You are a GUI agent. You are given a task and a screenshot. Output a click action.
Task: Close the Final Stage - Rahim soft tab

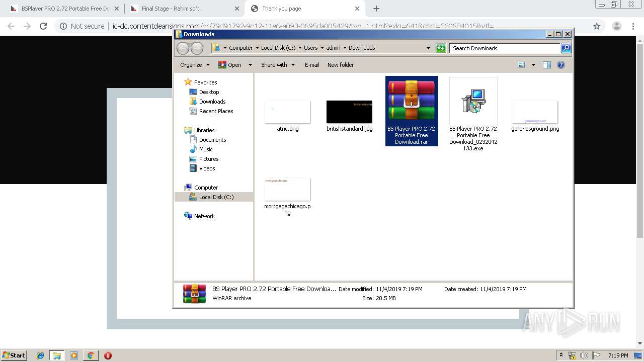click(236, 9)
